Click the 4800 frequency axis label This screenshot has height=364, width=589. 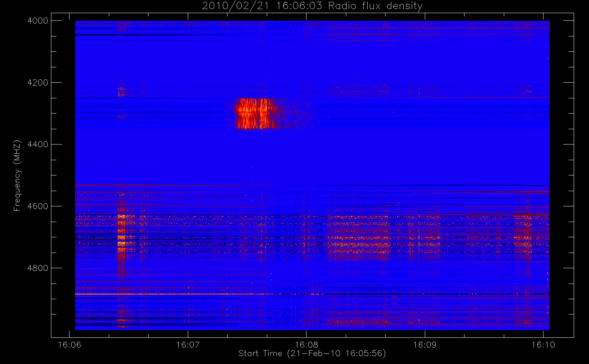tap(37, 268)
